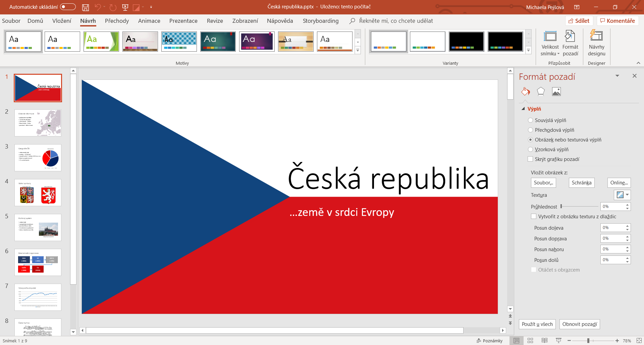Click the Obnovit pozadí button
This screenshot has width=644, height=345.
pyautogui.click(x=579, y=324)
